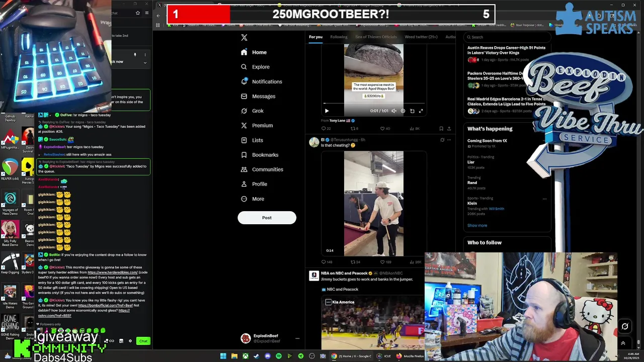The width and height of the screenshot is (644, 362).
Task: Open Home in the X sidebar
Action: (254, 52)
